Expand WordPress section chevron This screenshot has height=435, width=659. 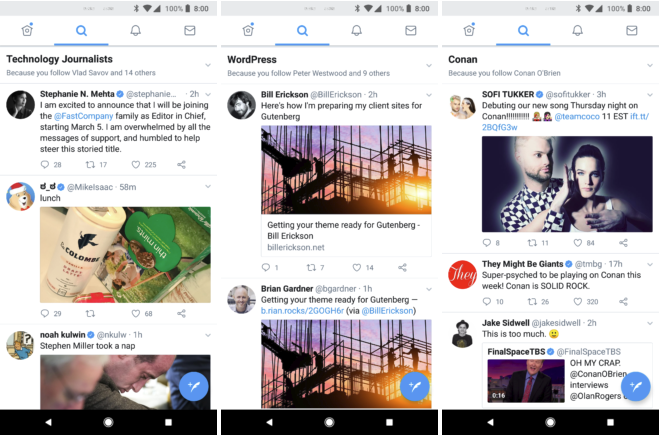tap(429, 66)
